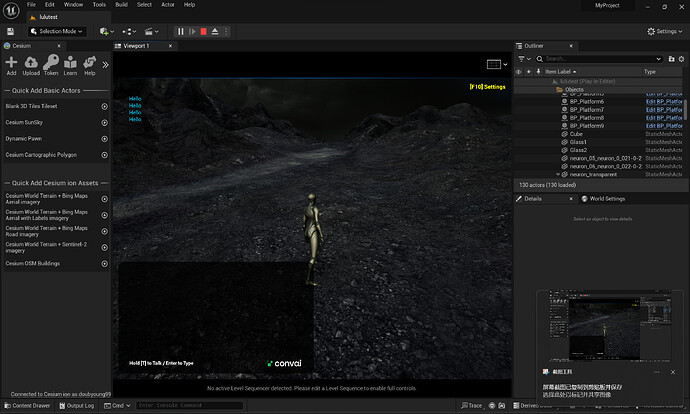The image size is (690, 414).
Task: Add Cesium World Terrain Bing Aerial imagery
Action: pos(104,199)
